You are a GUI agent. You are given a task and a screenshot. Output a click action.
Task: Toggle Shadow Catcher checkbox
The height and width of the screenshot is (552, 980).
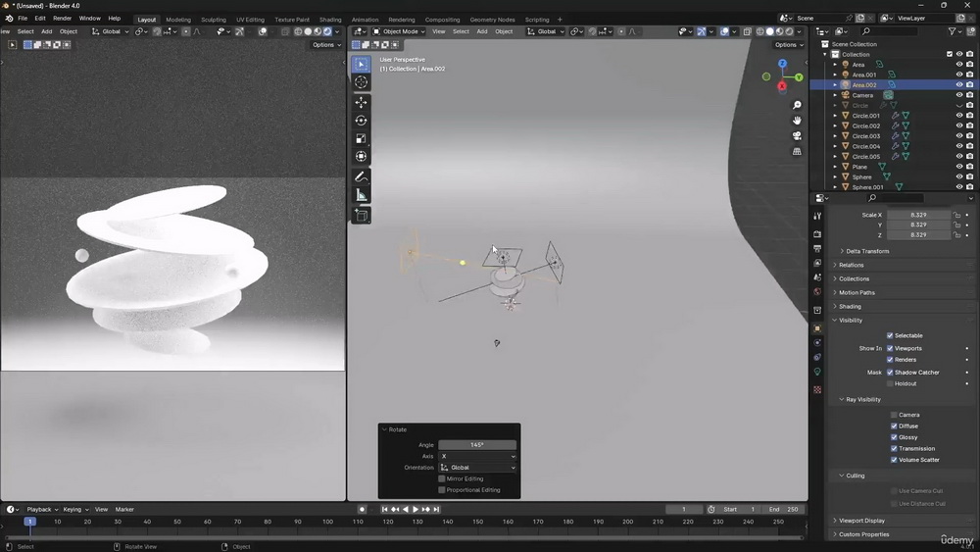point(890,372)
